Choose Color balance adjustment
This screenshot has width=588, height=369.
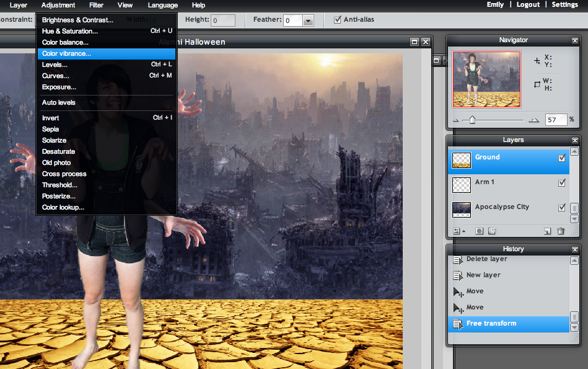click(107, 42)
